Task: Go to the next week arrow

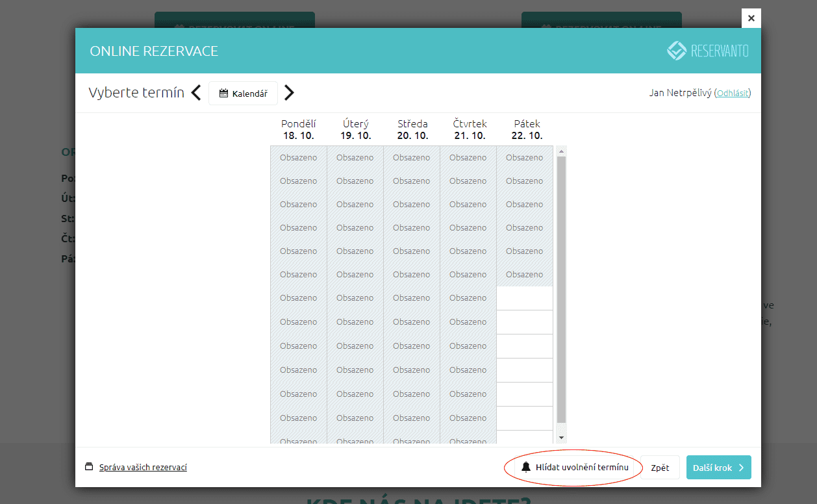Action: click(290, 93)
